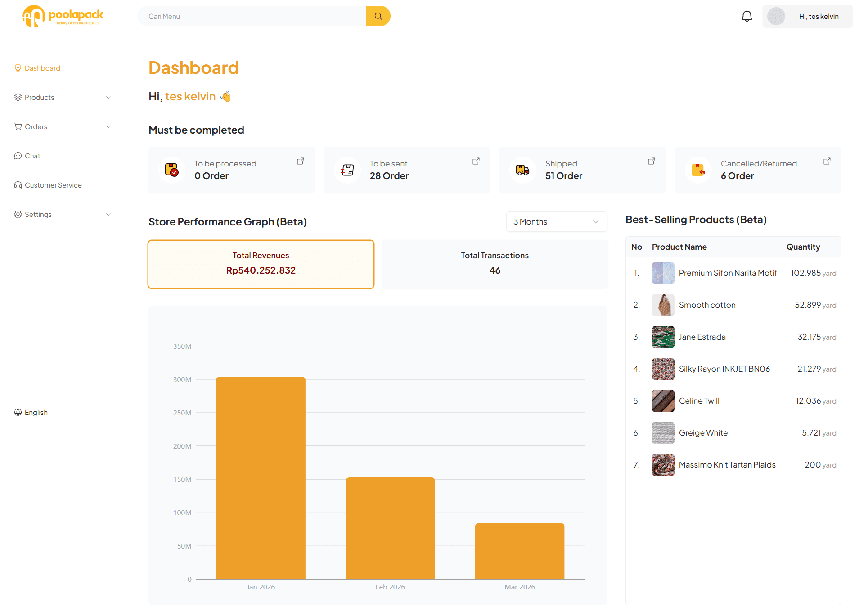Open the external link on Shipped card
This screenshot has height=616, width=864.
coord(651,161)
